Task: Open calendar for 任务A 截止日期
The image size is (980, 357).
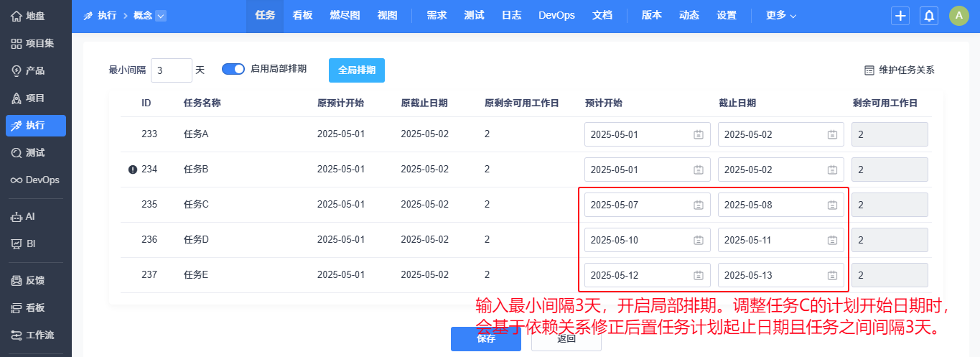Action: coord(832,134)
